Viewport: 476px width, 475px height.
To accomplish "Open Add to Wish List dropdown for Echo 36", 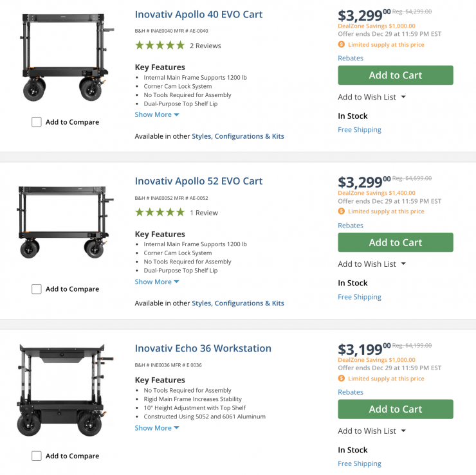I will pyautogui.click(x=372, y=431).
